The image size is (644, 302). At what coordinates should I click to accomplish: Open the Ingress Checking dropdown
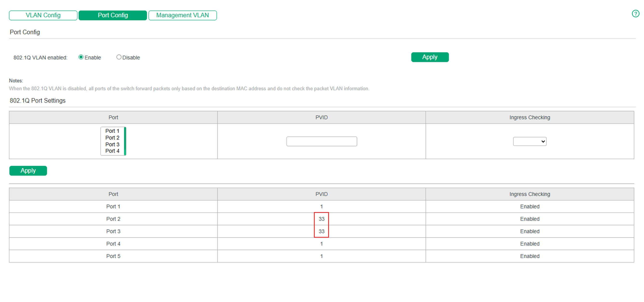click(x=529, y=141)
